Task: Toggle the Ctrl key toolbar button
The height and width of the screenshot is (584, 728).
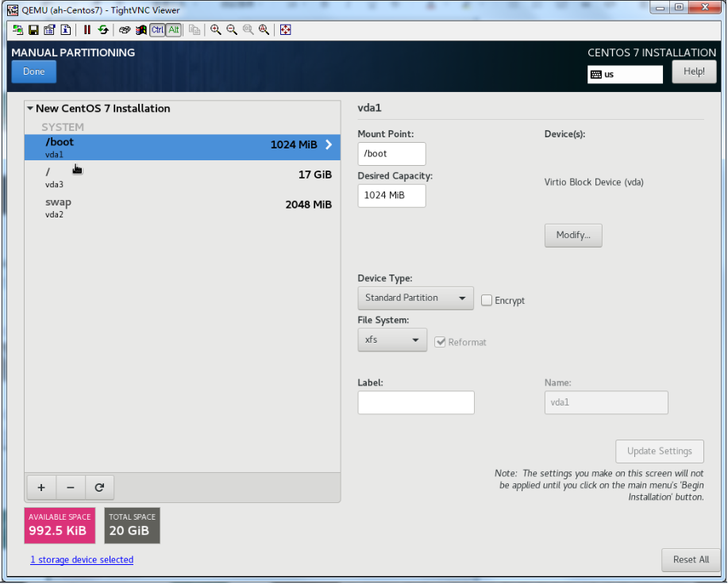Action: [157, 30]
